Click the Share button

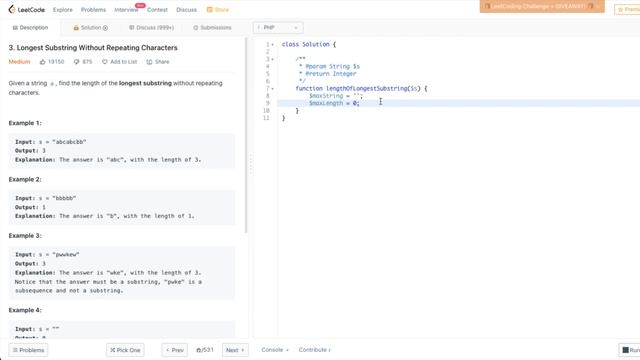click(158, 62)
